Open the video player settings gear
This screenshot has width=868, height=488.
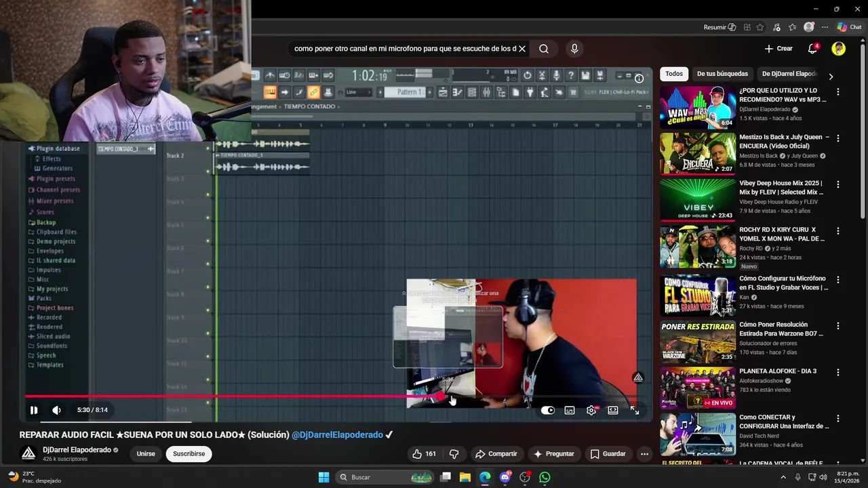591,410
